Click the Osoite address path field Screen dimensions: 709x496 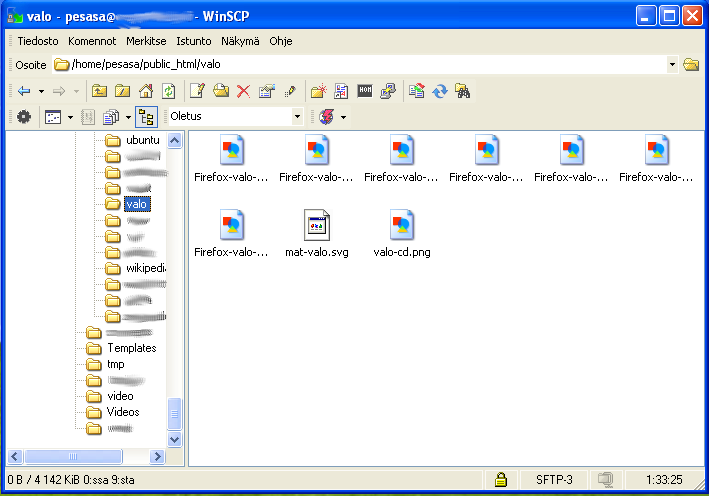(359, 65)
